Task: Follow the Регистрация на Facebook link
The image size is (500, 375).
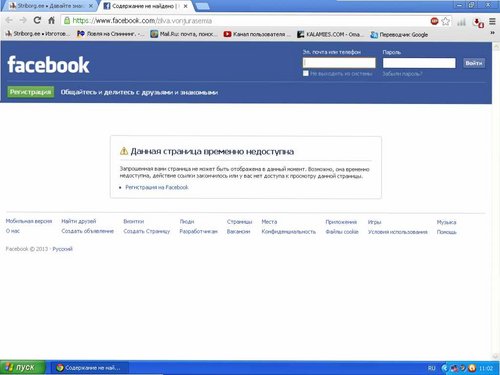Action: (157, 187)
